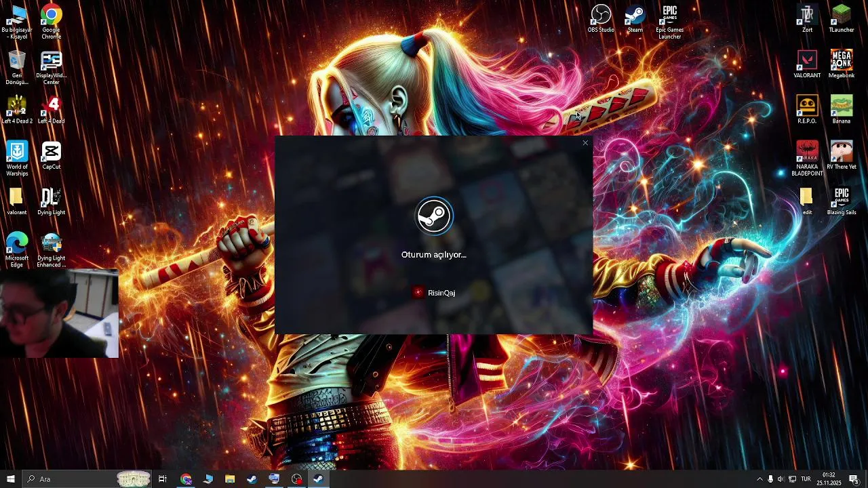The width and height of the screenshot is (868, 488).
Task: Select the Left 4 Dead 2 desktop icon
Action: point(17,110)
